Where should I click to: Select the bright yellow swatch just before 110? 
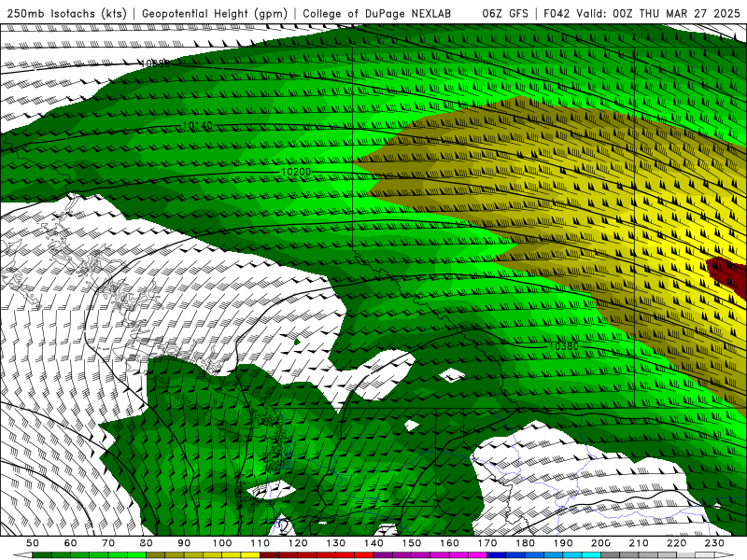pyautogui.click(x=250, y=555)
